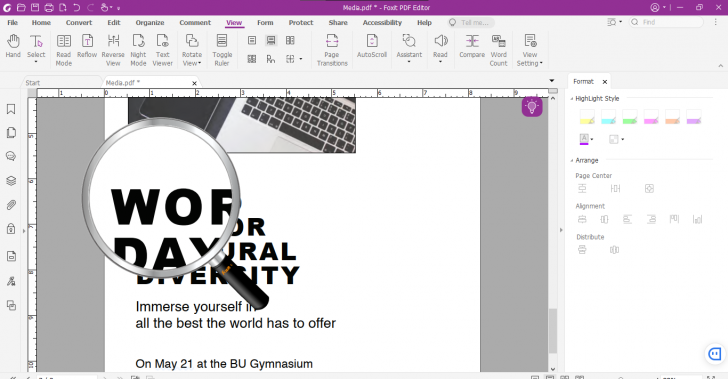Open the Text Viewer

(162, 50)
